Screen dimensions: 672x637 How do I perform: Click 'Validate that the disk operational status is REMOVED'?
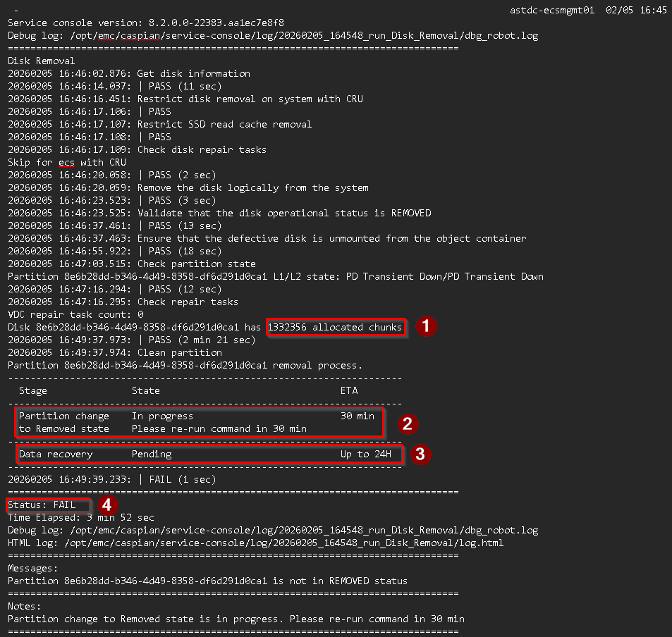284,213
